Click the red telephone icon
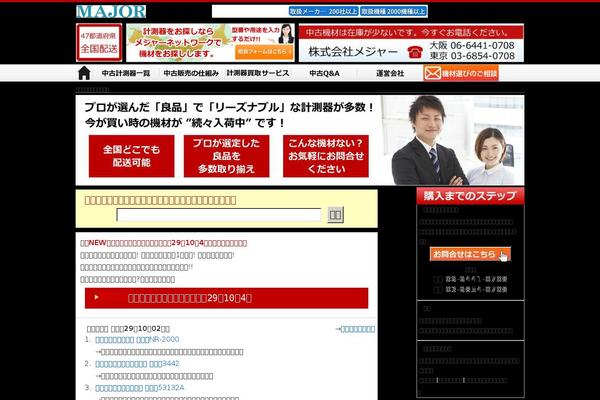The height and width of the screenshot is (400, 600). coord(415,52)
